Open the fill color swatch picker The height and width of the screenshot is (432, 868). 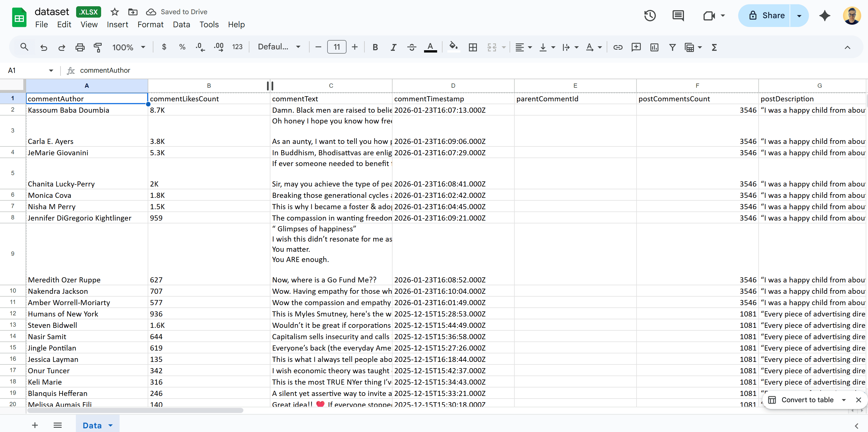tap(453, 47)
